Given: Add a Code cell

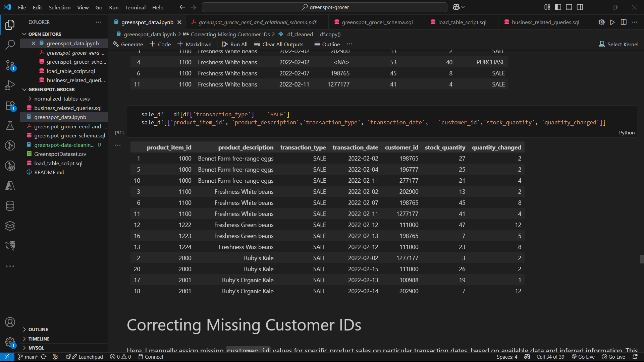Looking at the screenshot, I should tap(160, 44).
